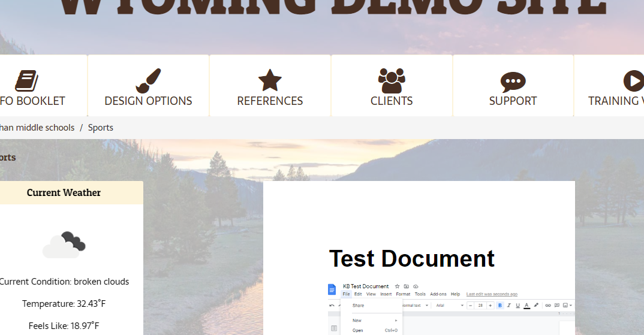Click the Test Document heading

point(411,259)
